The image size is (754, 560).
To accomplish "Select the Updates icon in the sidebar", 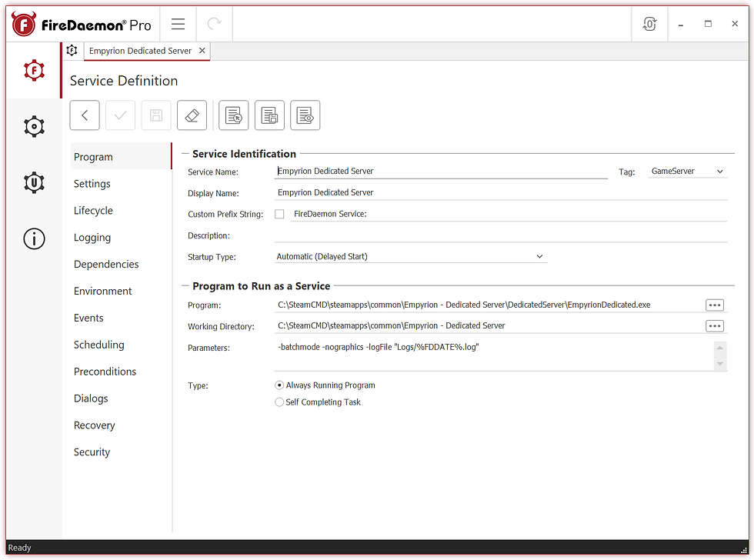I will tap(34, 182).
